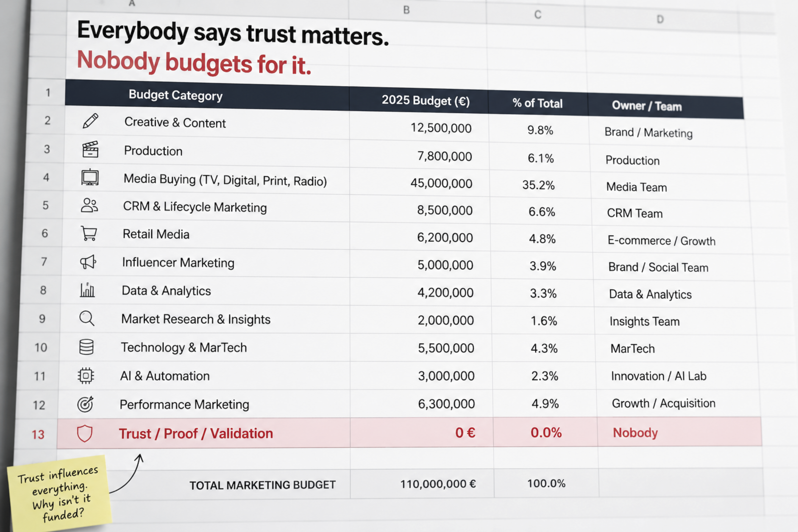The height and width of the screenshot is (532, 798).
Task: Click the red shield icon in the Trust row
Action: click(x=84, y=433)
